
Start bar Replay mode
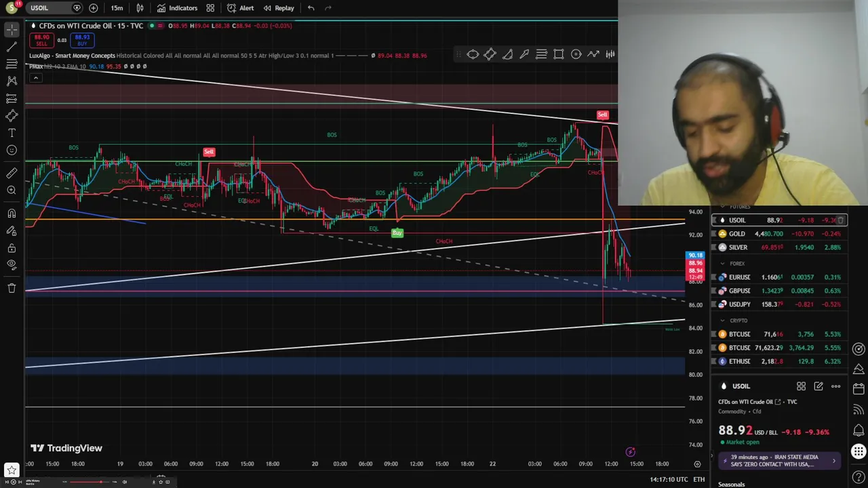pyautogui.click(x=279, y=8)
